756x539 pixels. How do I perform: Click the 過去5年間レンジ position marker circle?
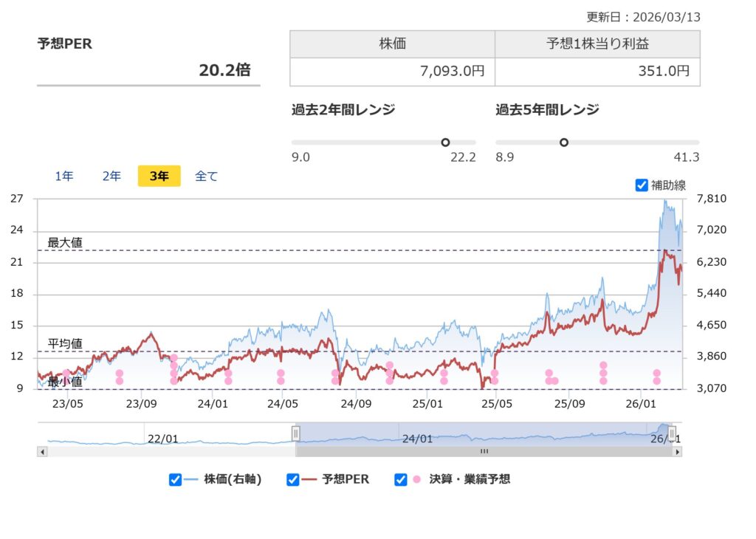(565, 141)
